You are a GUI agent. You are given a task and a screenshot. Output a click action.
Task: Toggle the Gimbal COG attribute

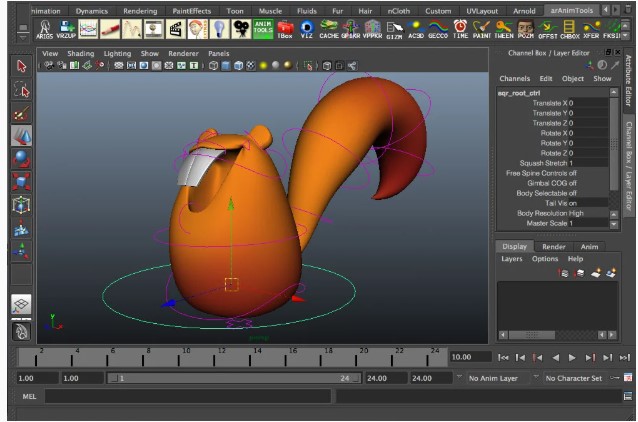553,183
